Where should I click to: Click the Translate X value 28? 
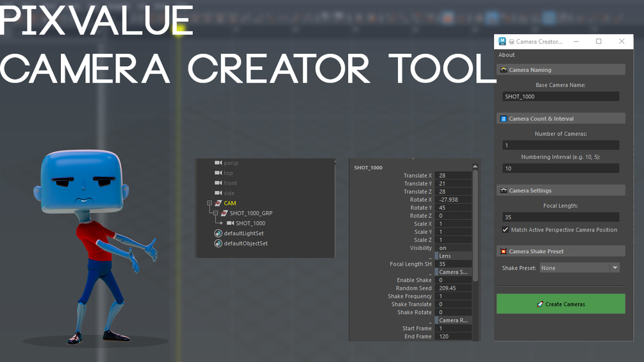(453, 176)
